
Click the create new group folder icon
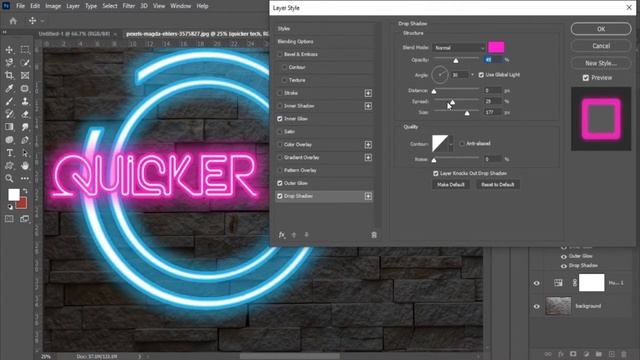pyautogui.click(x=599, y=354)
